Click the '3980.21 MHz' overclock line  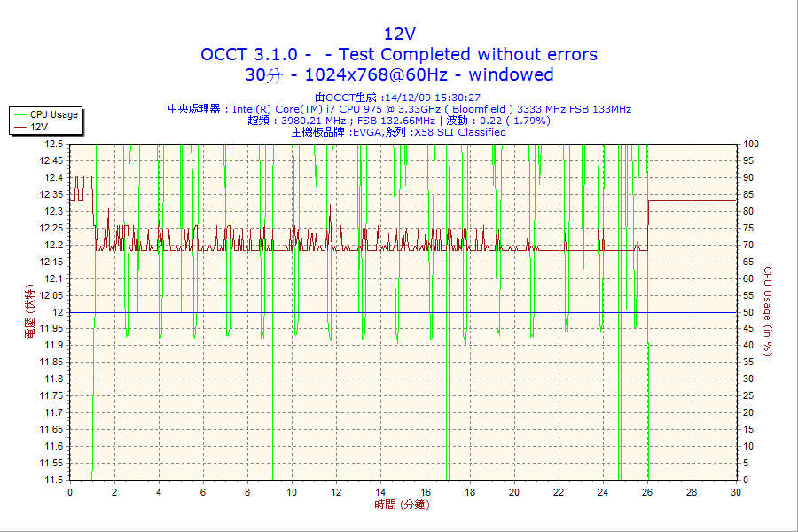[399, 121]
